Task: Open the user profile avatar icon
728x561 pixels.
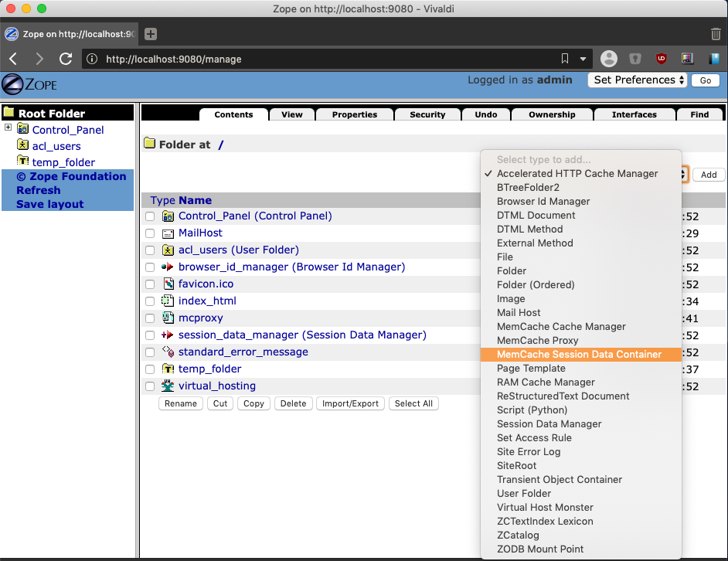Action: [x=609, y=59]
